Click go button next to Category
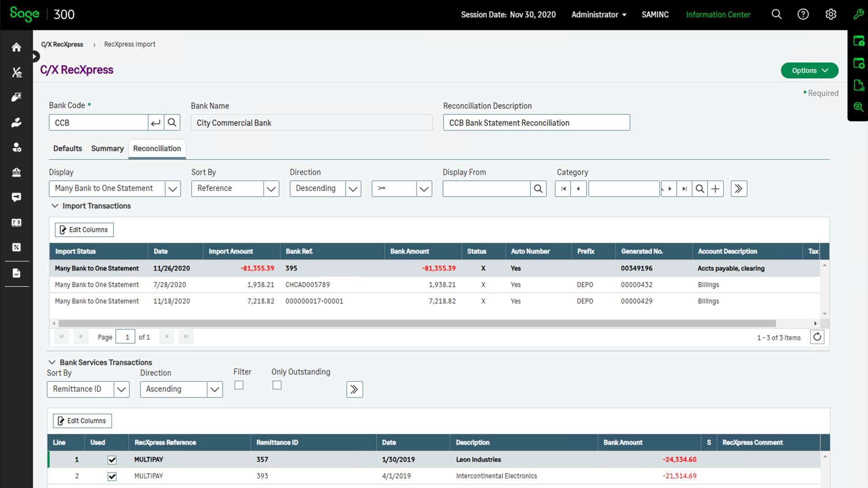Image resolution: width=868 pixels, height=488 pixels. point(739,189)
